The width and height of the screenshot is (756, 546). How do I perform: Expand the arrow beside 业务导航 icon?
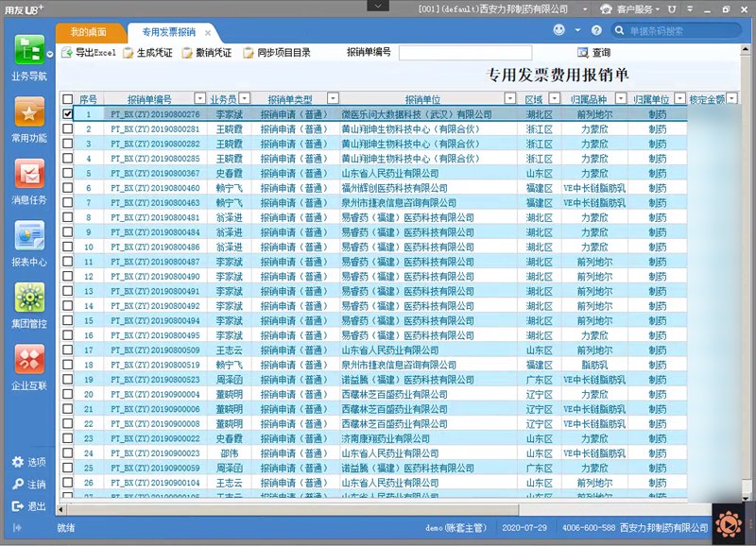pyautogui.click(x=50, y=55)
